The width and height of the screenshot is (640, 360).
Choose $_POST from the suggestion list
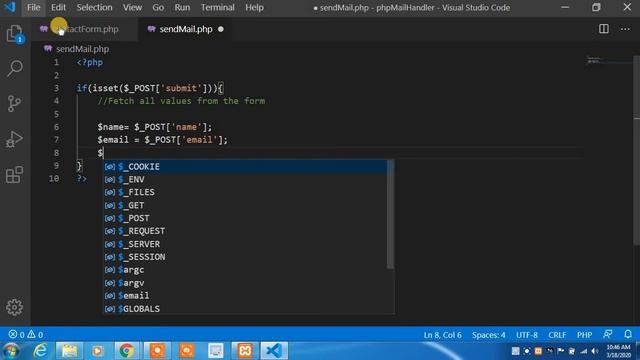[245, 218]
